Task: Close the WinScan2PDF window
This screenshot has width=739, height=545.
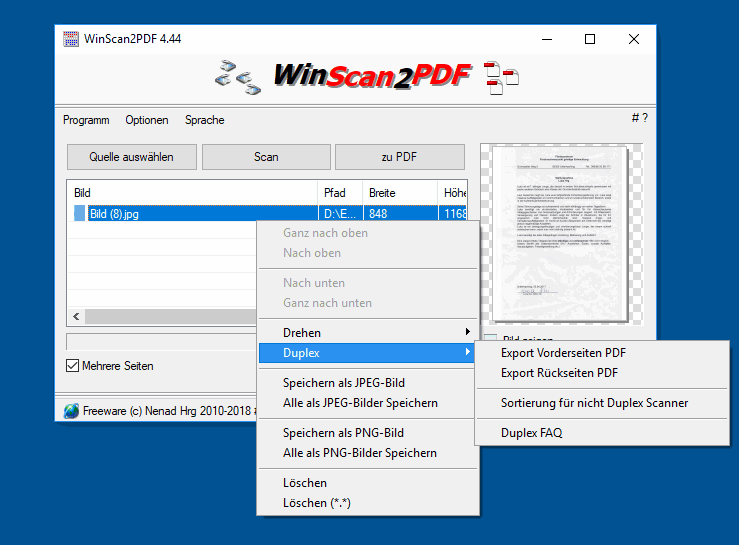Action: [x=634, y=39]
